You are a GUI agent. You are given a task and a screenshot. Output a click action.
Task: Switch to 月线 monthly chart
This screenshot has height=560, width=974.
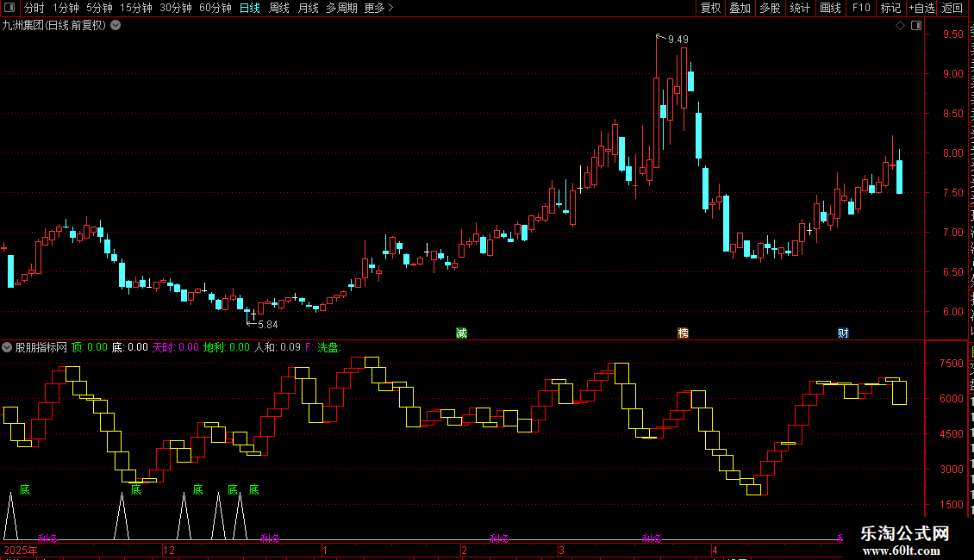308,8
